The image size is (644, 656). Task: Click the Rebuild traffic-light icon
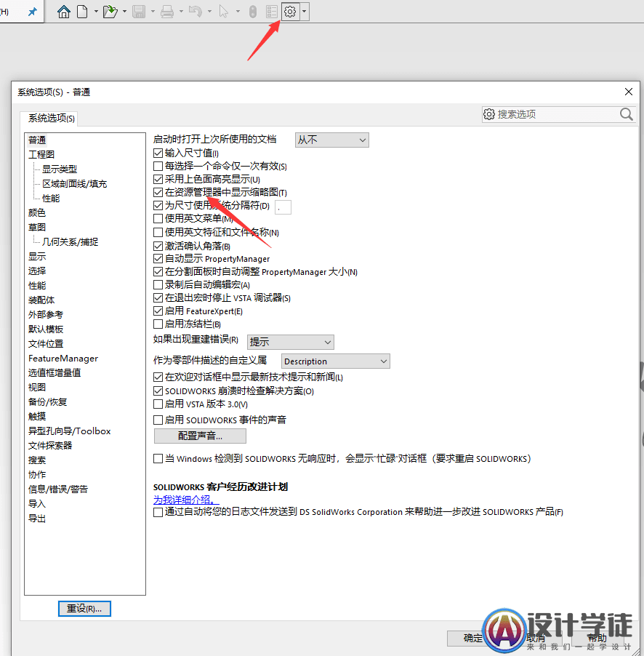252,12
